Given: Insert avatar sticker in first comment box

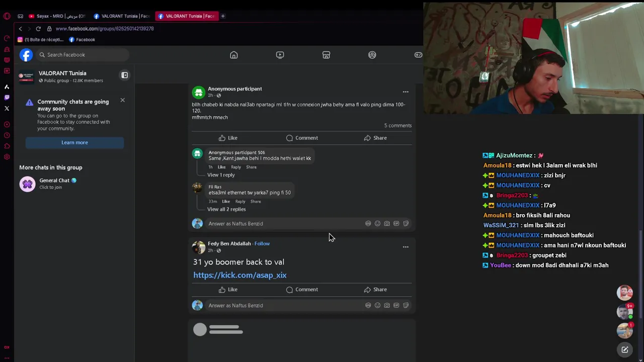Looking at the screenshot, I should tap(368, 224).
